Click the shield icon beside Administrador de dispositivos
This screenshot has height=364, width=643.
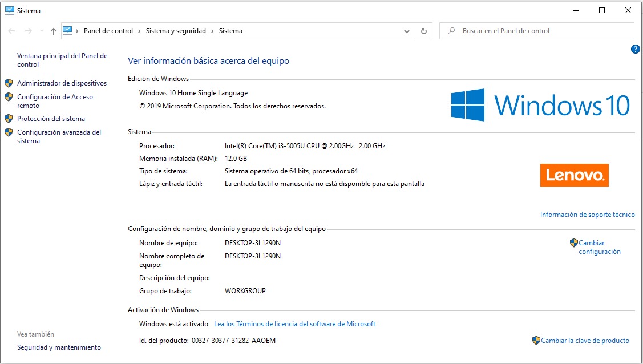(x=9, y=83)
